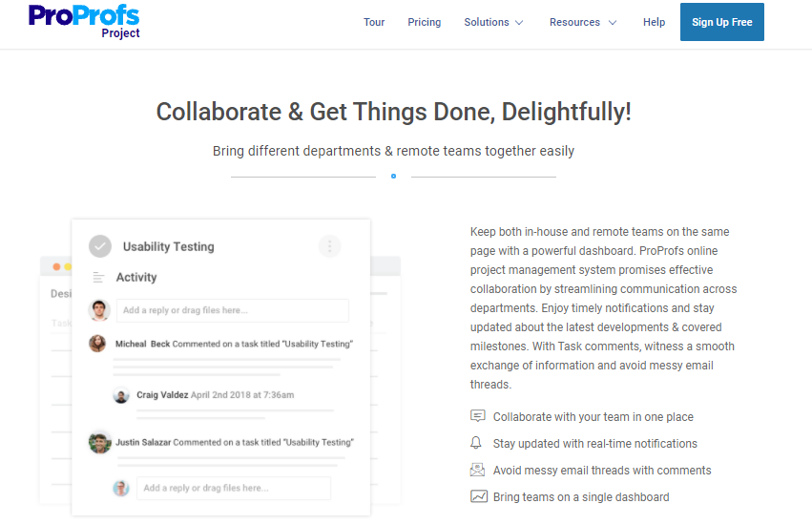
Task: Open the Help page
Action: (654, 22)
